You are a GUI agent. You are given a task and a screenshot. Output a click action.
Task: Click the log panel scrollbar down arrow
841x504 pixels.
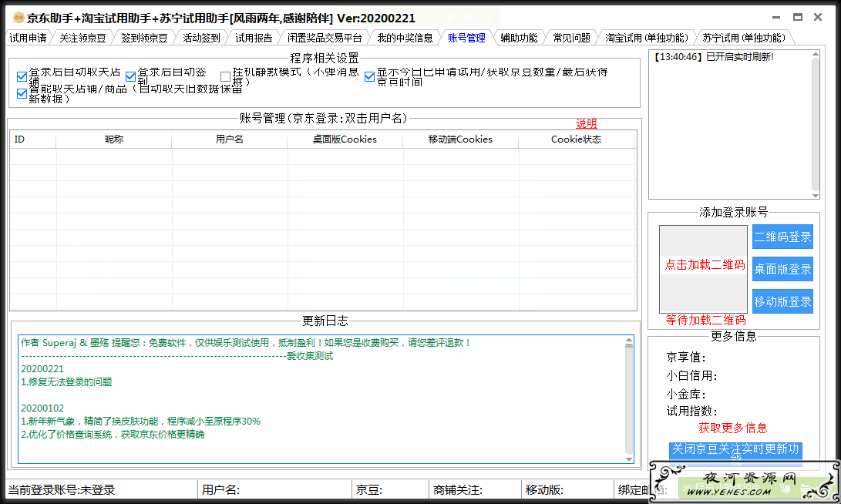pyautogui.click(x=816, y=196)
